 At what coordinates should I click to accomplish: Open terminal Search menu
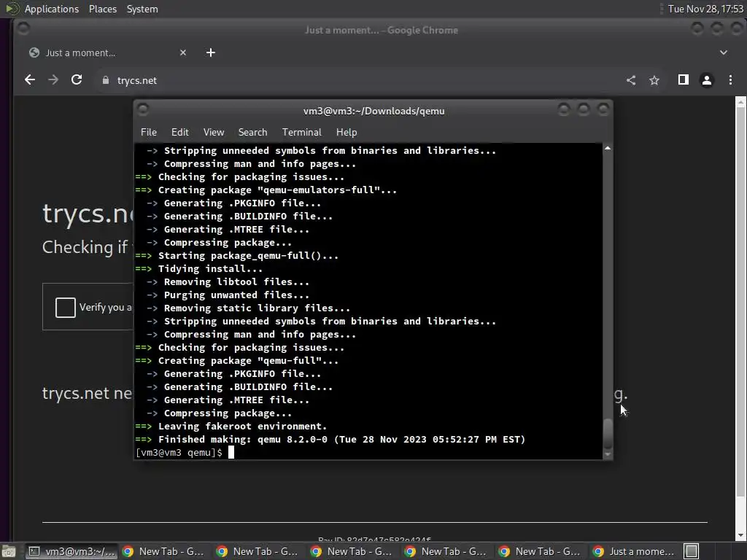pos(252,133)
